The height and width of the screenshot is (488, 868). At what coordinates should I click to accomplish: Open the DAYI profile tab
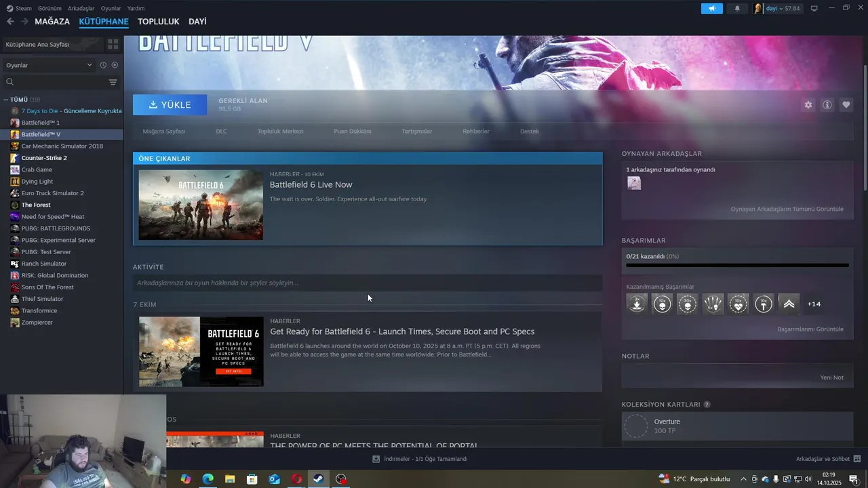point(197,22)
